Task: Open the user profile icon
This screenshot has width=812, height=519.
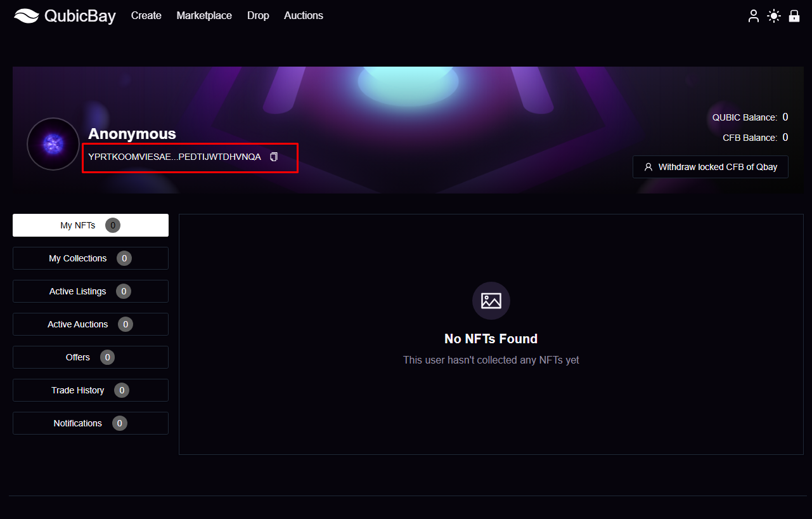Action: [753, 16]
